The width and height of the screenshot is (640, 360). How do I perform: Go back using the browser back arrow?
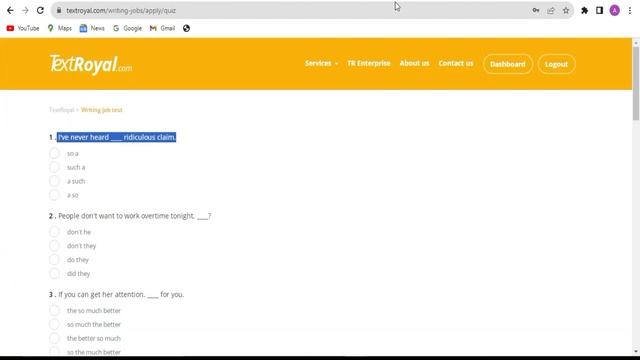[x=10, y=11]
